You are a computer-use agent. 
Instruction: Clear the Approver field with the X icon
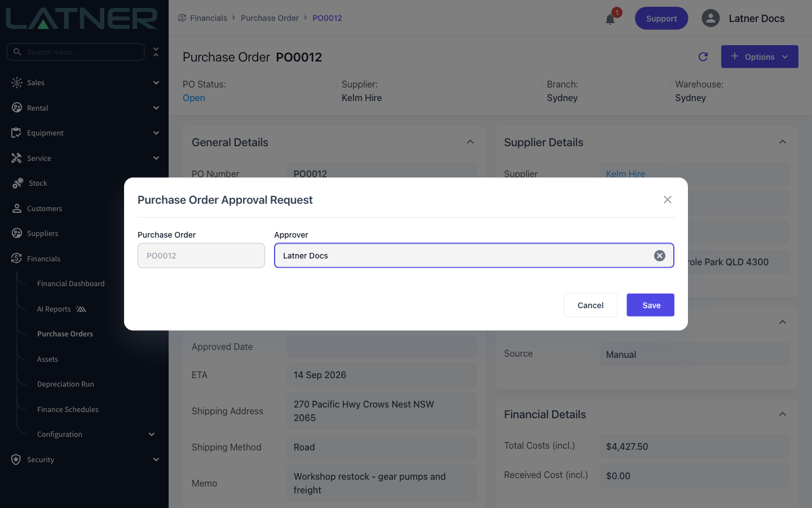pyautogui.click(x=659, y=256)
